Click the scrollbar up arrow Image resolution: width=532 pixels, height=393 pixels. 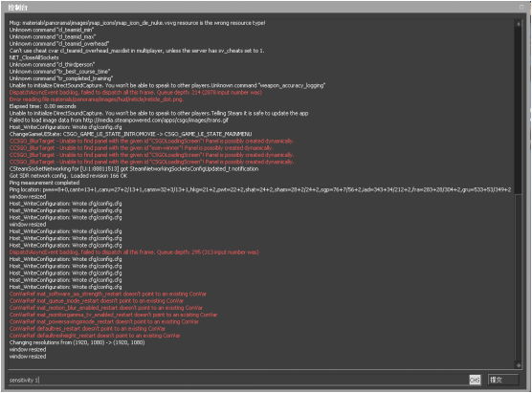[518, 24]
